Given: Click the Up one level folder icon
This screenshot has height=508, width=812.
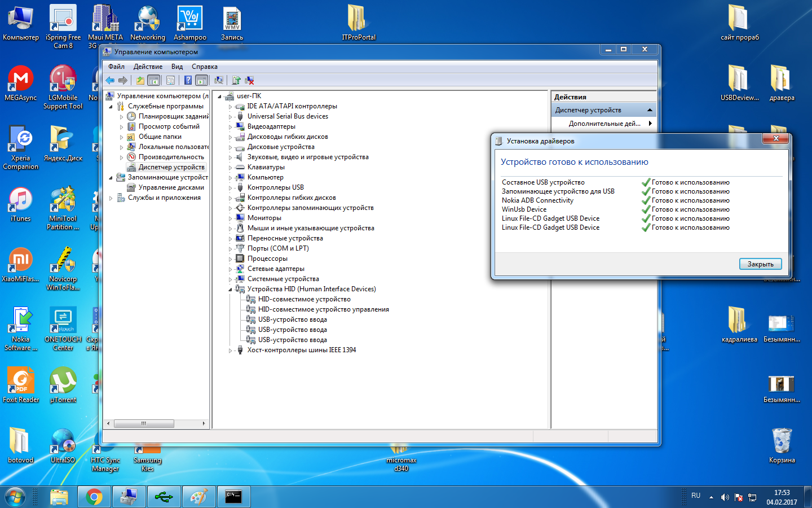Looking at the screenshot, I should (140, 81).
